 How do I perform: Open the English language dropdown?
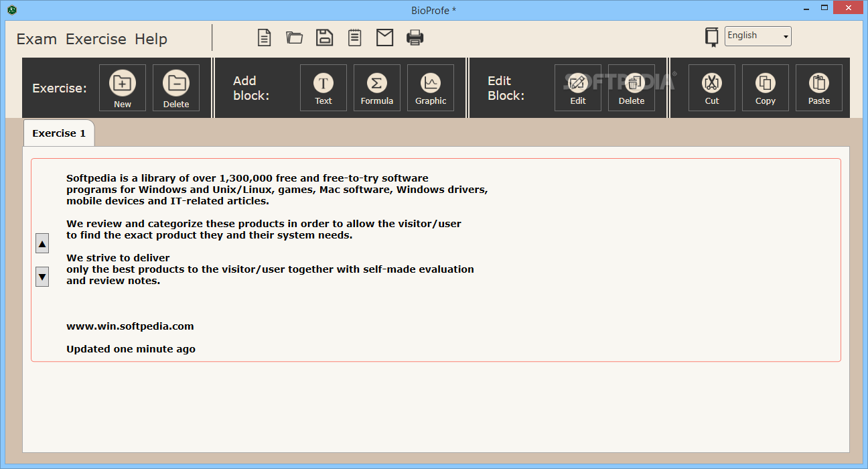coord(758,36)
